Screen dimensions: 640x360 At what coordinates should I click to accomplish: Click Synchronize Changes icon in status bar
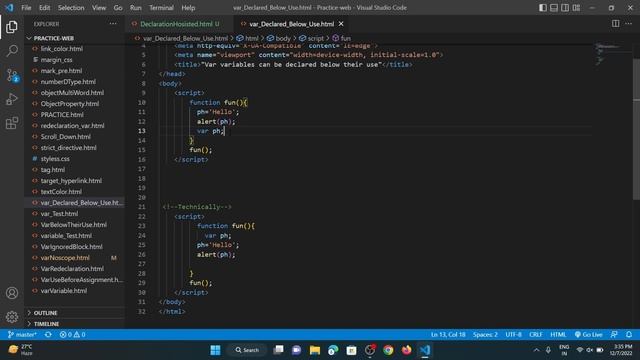(48, 334)
